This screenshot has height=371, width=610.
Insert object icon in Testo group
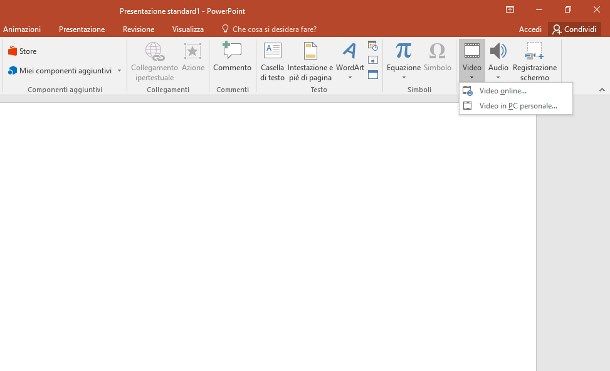click(373, 74)
